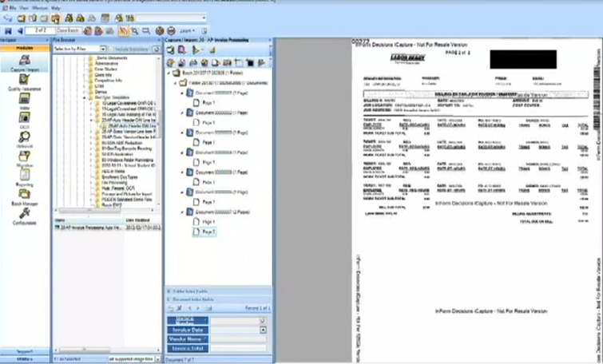This screenshot has height=364, width=603.
Task: Select the zoom rectangle tool
Action: pyautogui.click(x=146, y=31)
